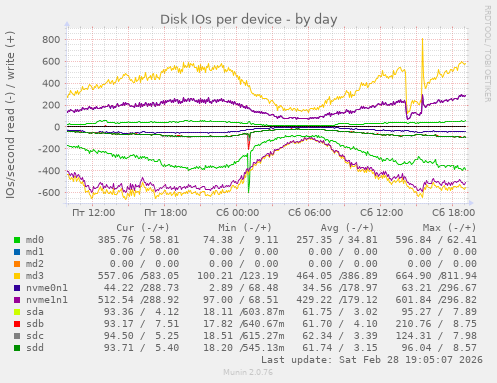Click the 0 y-axis tick label

click(x=57, y=127)
